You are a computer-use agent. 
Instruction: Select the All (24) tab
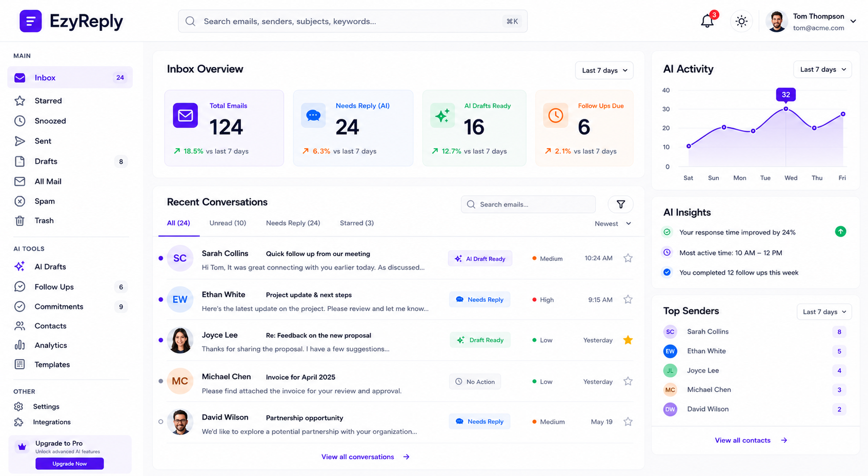(178, 223)
